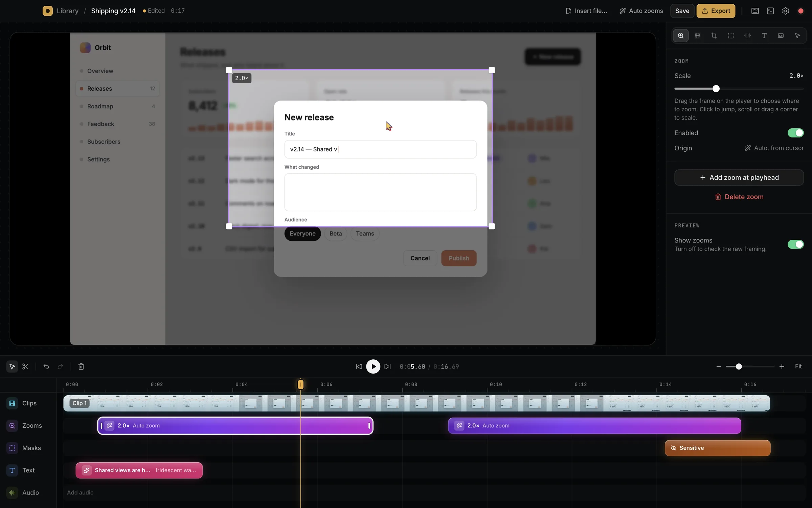
Task: Redo the last undone edit
Action: (x=60, y=366)
